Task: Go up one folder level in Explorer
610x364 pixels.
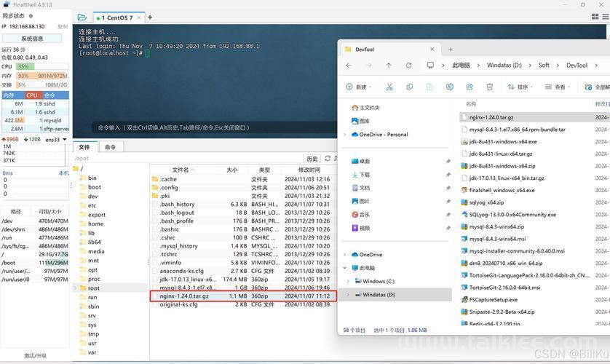Action: [x=389, y=66]
